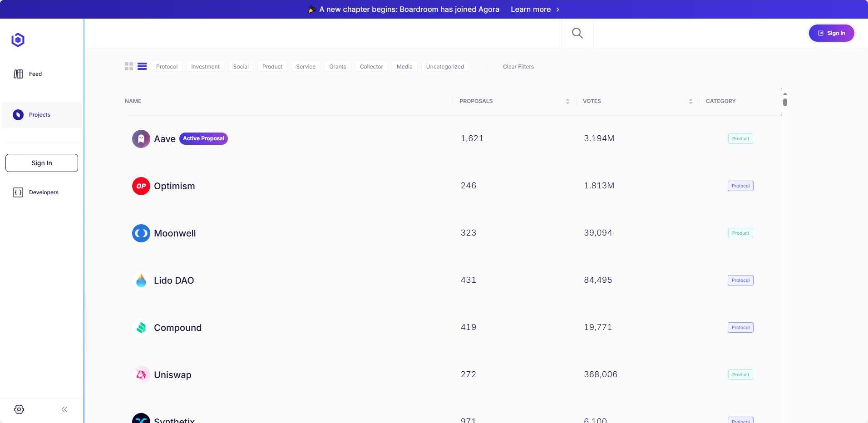Switch to grid view layout
Image resolution: width=868 pixels, height=423 pixels.
coord(129,67)
